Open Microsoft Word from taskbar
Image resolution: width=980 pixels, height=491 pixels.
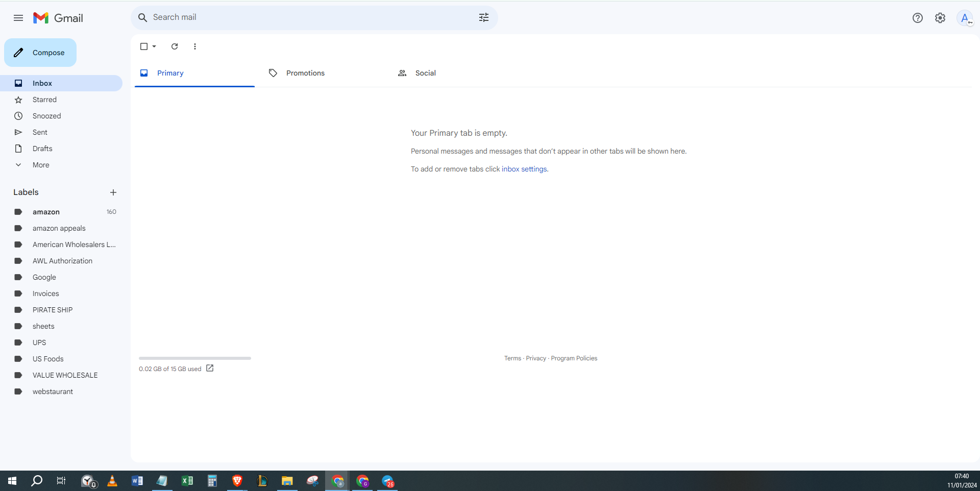point(137,481)
